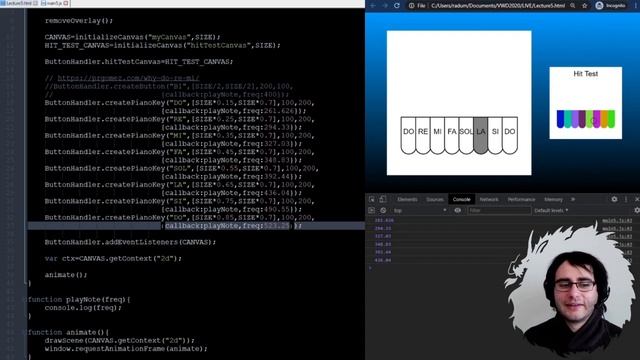Click the Hit Test title text
Screen dimensions: 640x360
[x=585, y=74]
